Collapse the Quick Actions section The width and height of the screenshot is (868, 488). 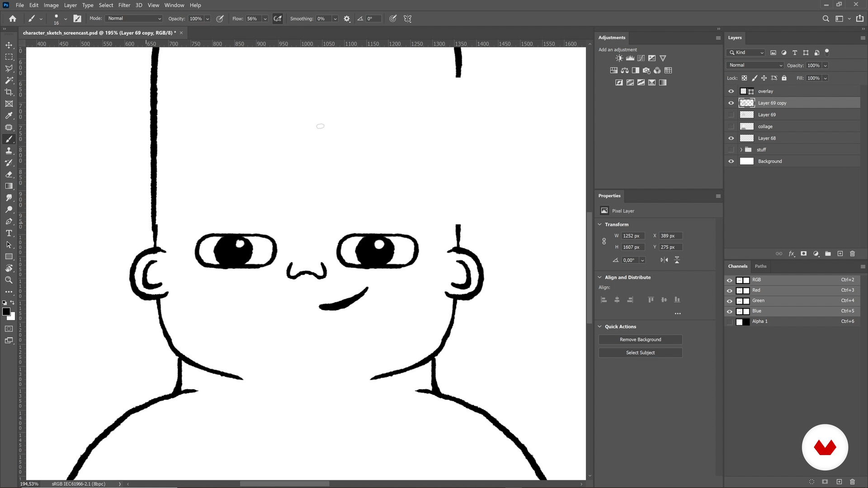coord(600,327)
